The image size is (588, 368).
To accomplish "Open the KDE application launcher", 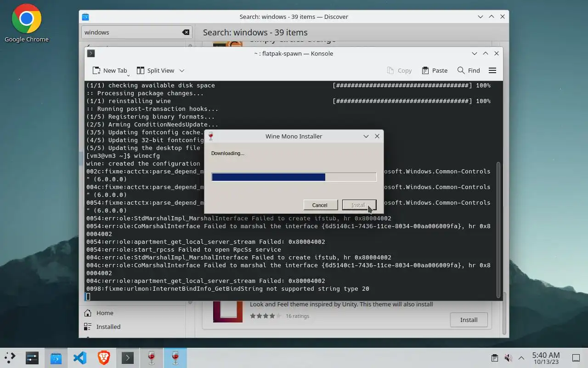I will 10,358.
